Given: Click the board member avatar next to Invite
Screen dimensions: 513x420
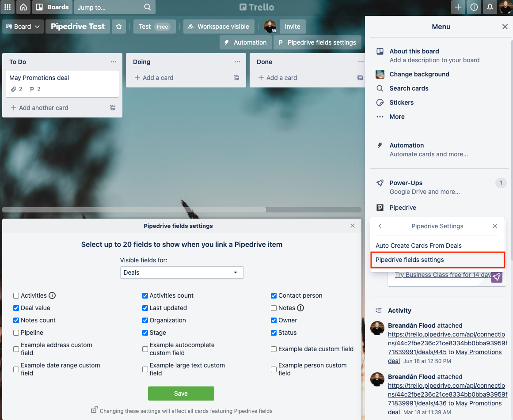Looking at the screenshot, I should pyautogui.click(x=270, y=26).
